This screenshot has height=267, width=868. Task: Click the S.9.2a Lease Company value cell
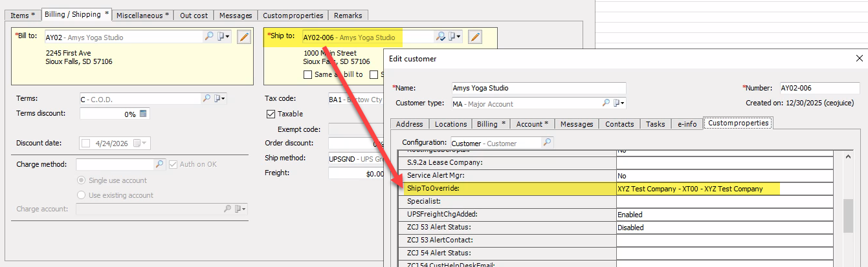(724, 163)
